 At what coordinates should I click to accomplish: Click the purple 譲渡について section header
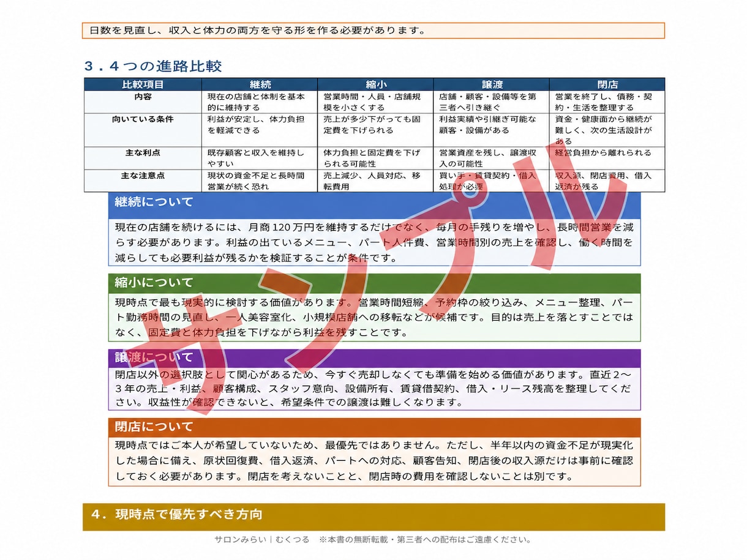(375, 357)
